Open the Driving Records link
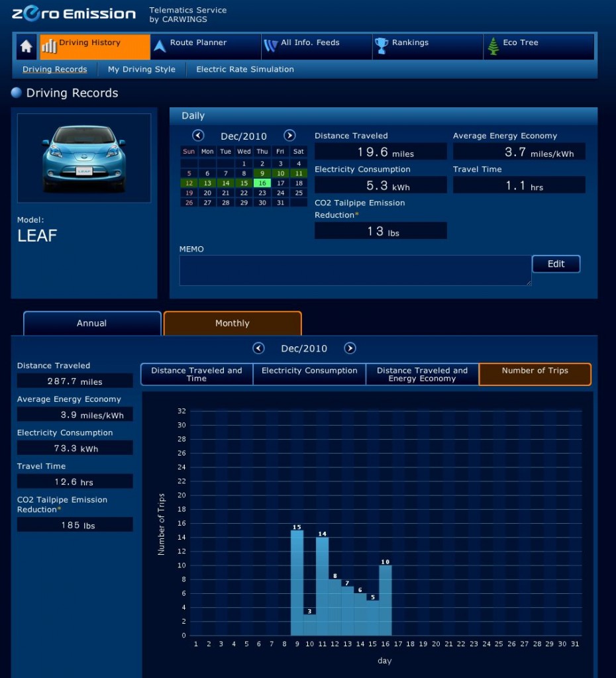616x678 pixels. pos(54,69)
